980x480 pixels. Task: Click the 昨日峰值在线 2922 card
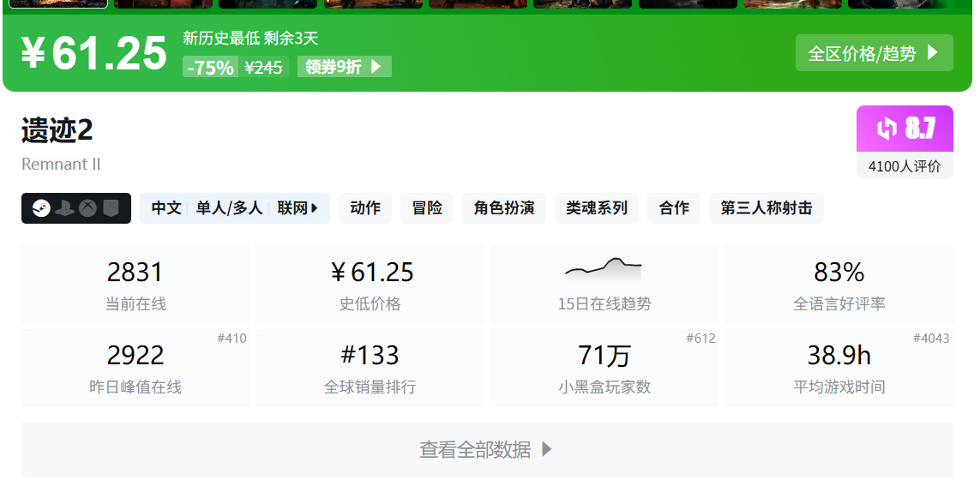click(135, 368)
